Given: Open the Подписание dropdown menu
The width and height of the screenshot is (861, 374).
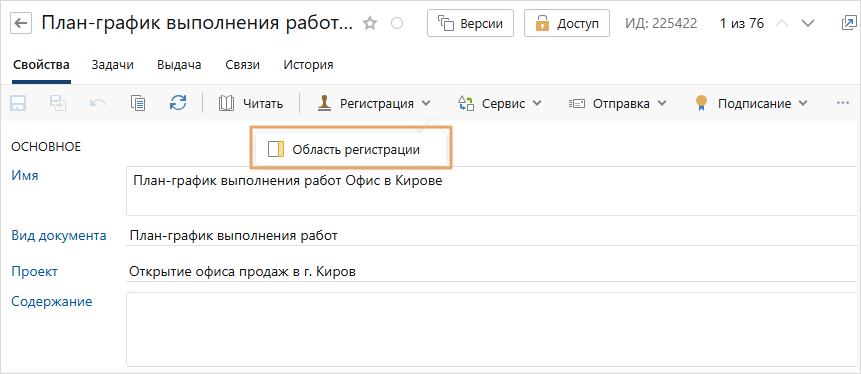Looking at the screenshot, I should point(751,103).
